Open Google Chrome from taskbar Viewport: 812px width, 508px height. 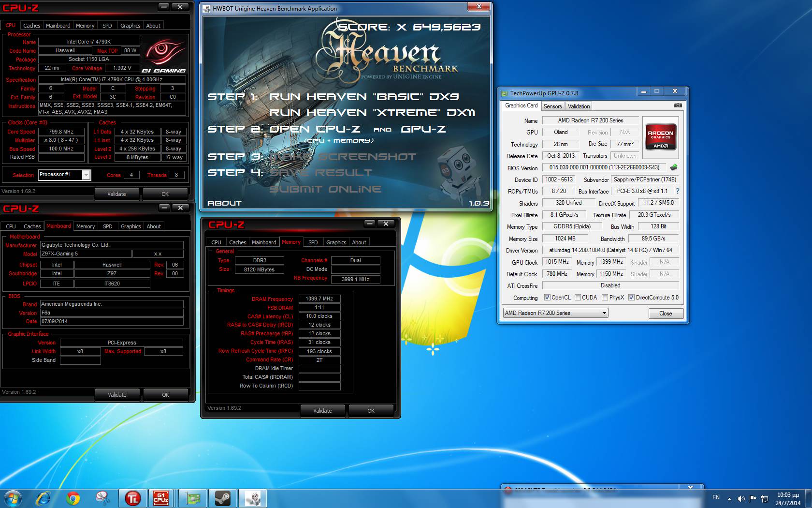(73, 498)
